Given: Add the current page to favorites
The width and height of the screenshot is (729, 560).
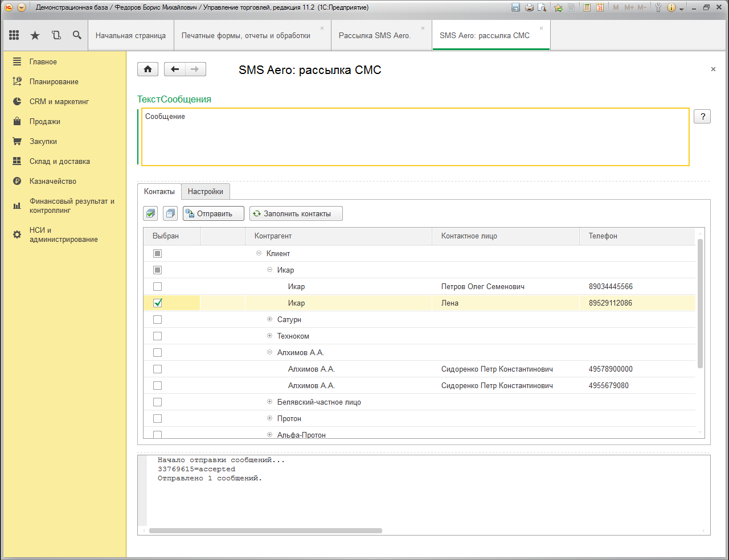Looking at the screenshot, I should point(558,7).
